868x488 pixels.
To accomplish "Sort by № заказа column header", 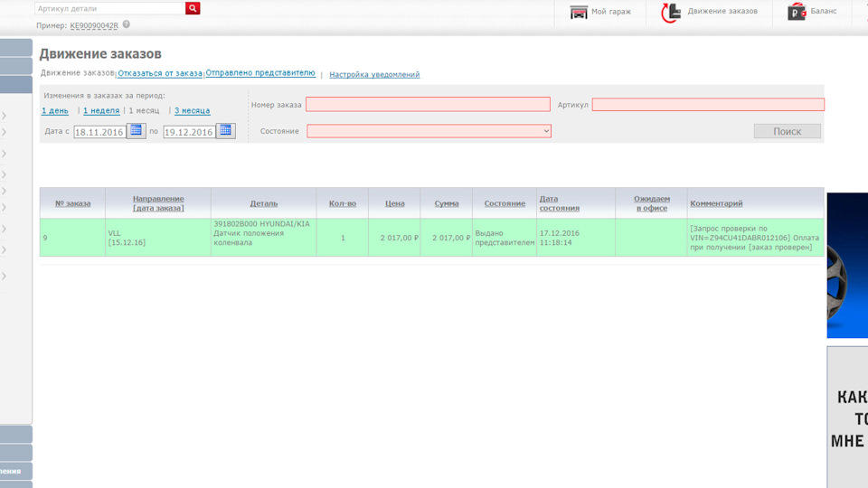I will [72, 203].
